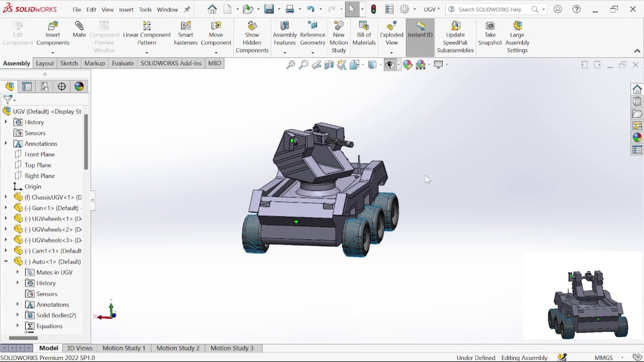Open the Help question mark icon

577,9
